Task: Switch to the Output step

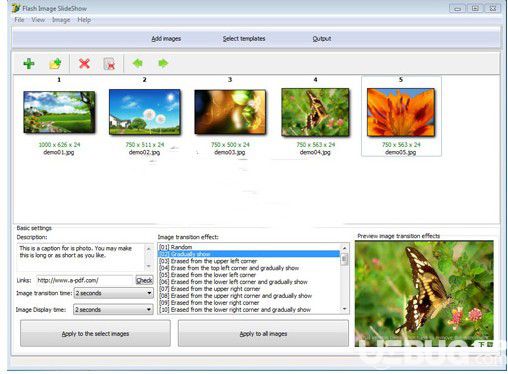Action: (322, 39)
